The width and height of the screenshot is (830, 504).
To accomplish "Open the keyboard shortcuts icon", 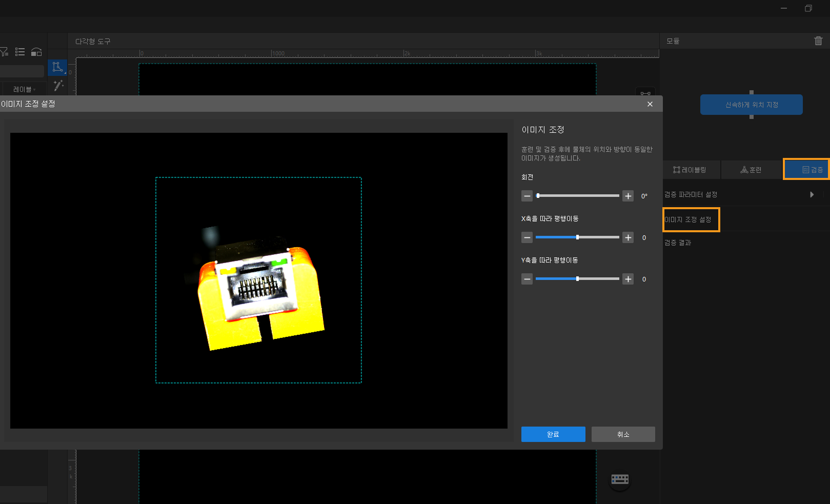I will (620, 479).
